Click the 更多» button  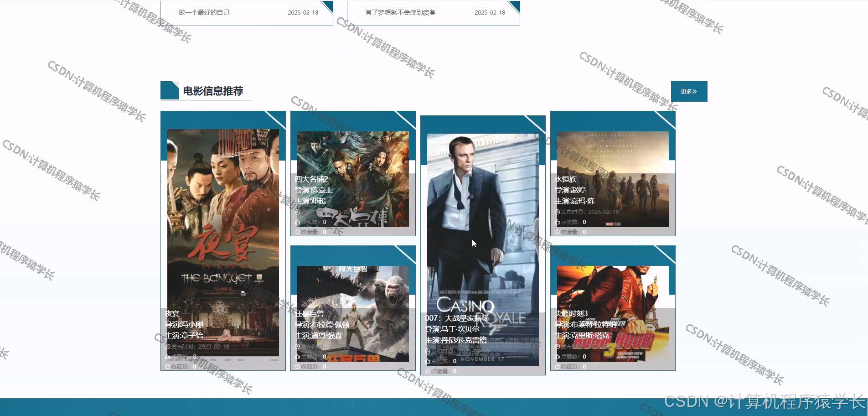tap(689, 91)
